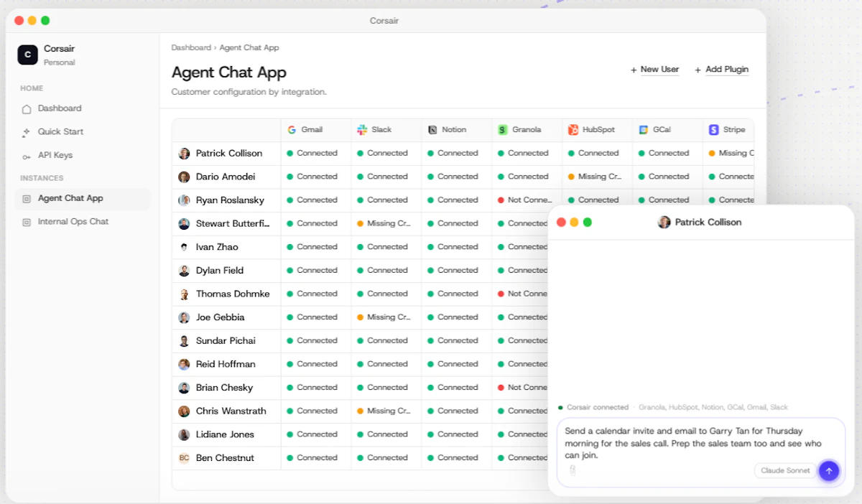862x504 pixels.
Task: Click the Granola icon in table header
Action: (x=503, y=130)
